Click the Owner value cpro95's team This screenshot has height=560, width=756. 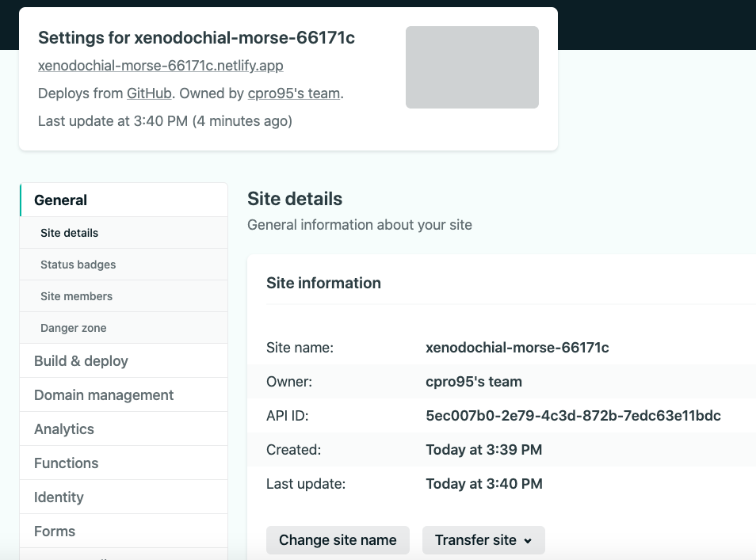474,382
